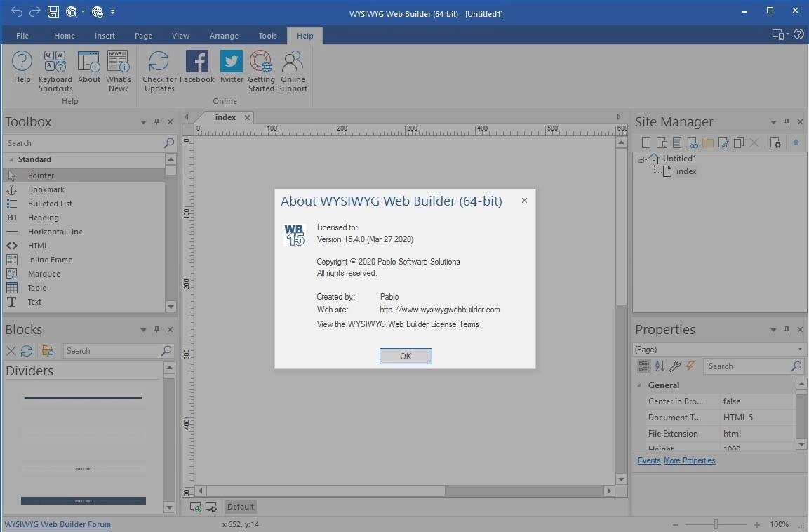The width and height of the screenshot is (809, 532).
Task: Open Preview dropdown arrow in title bar
Action: 83,11
